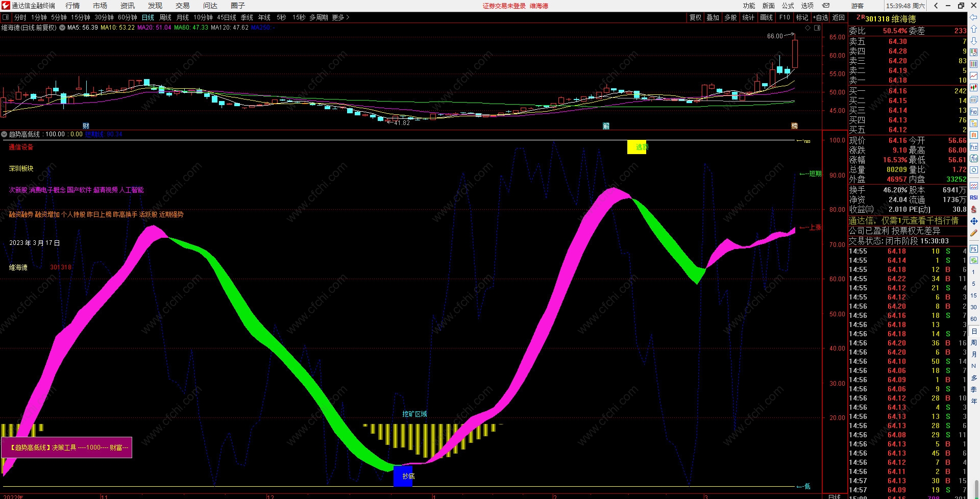Switch to the candlestick chart icon
Image resolution: width=980 pixels, height=499 pixels.
point(974,87)
